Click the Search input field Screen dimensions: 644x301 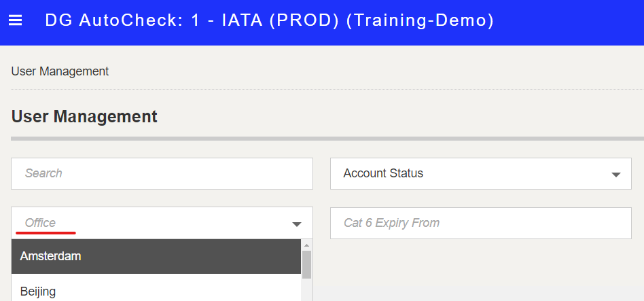162,173
